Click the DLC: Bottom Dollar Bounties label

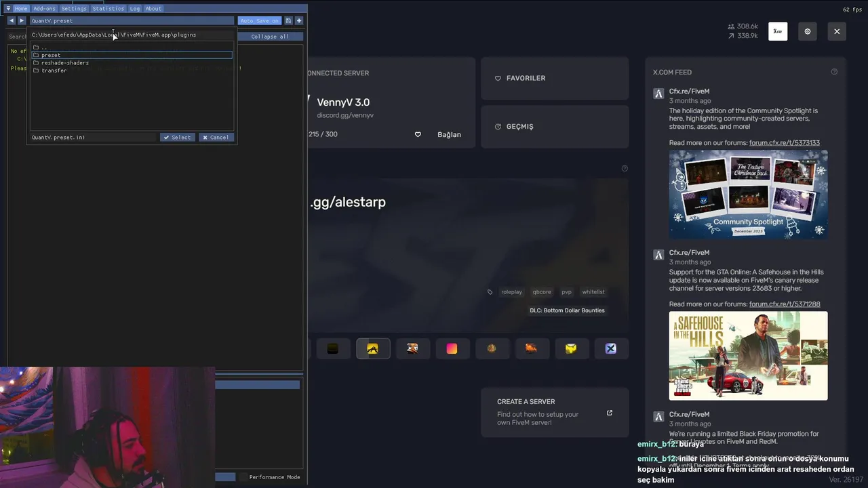(x=567, y=310)
